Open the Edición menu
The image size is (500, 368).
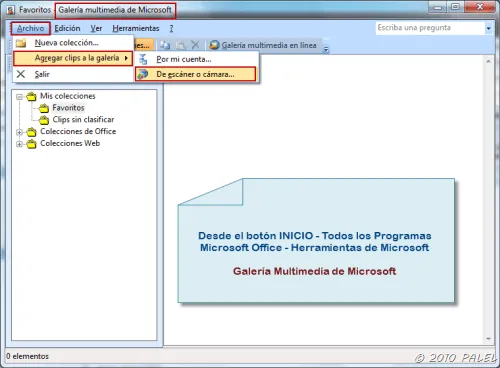(67, 28)
